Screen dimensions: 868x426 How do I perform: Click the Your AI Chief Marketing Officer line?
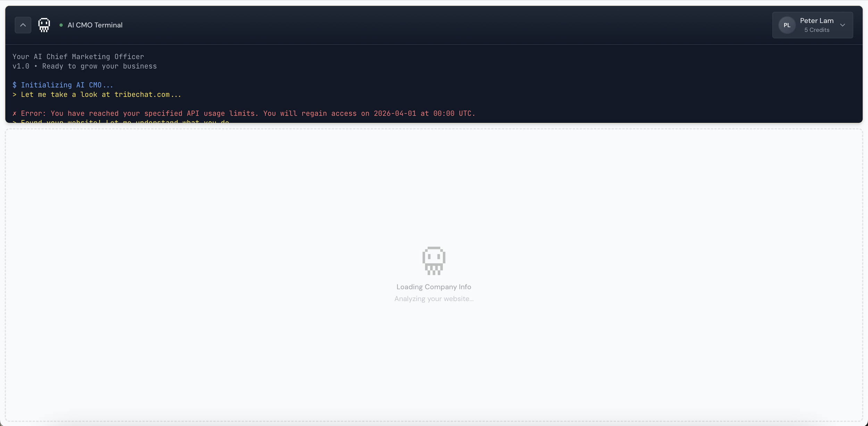click(78, 57)
